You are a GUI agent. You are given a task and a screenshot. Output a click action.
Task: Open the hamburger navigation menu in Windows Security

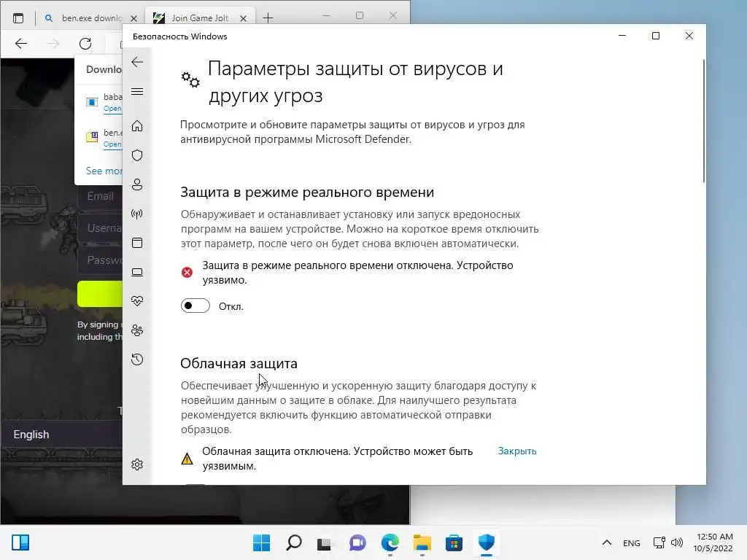[x=137, y=91]
